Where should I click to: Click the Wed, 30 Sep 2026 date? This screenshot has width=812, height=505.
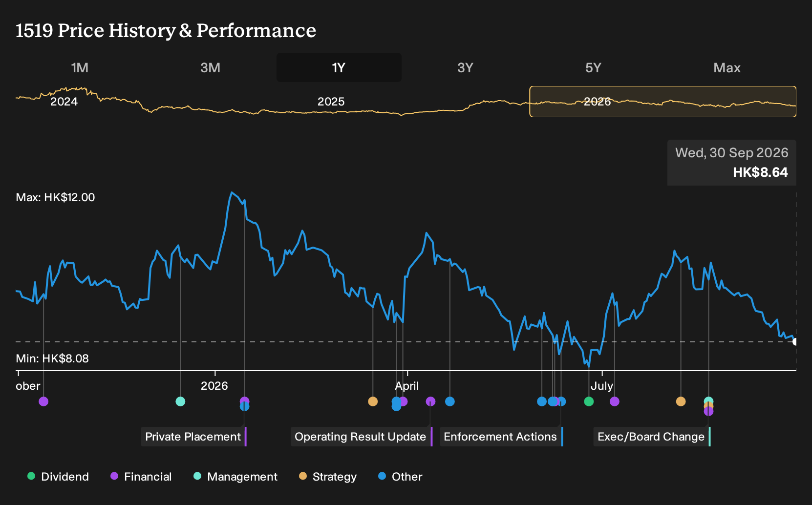[x=731, y=153]
